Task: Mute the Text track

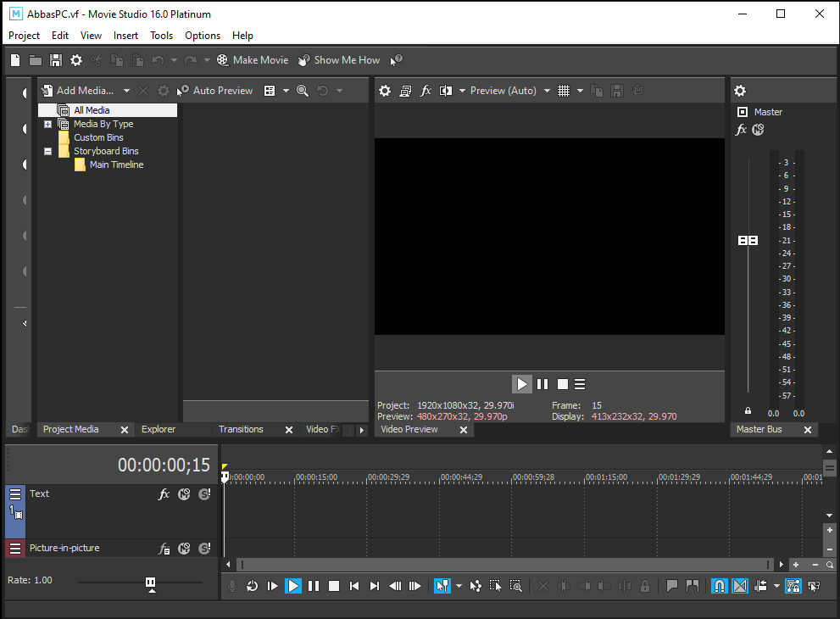Action: (184, 494)
